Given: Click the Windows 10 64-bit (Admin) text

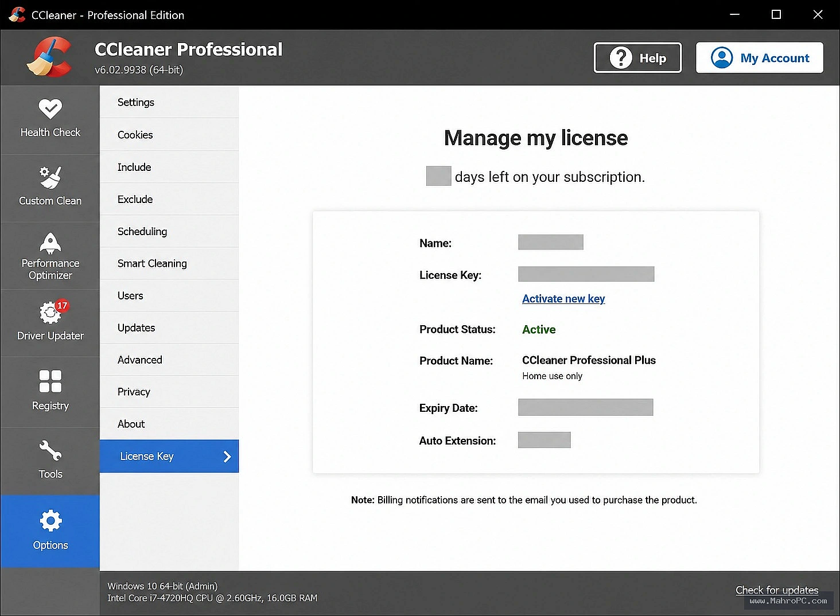Looking at the screenshot, I should click(162, 586).
